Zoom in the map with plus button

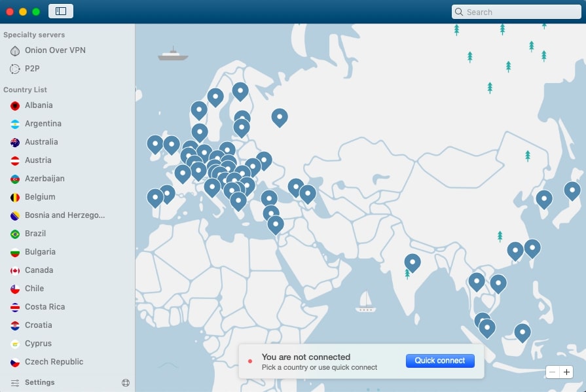click(x=566, y=372)
